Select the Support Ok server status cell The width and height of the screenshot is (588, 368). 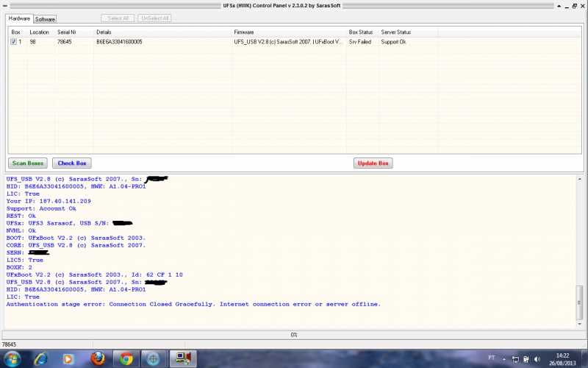click(409, 42)
